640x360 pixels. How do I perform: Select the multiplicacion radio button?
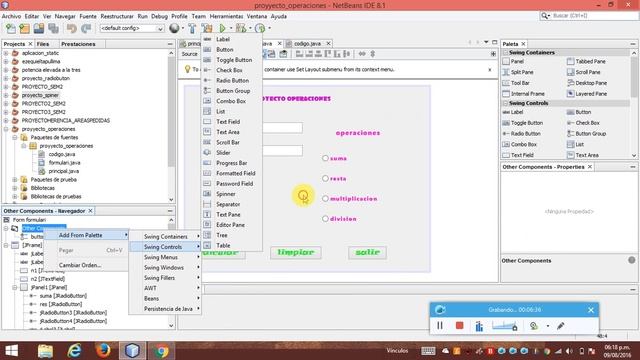(325, 198)
